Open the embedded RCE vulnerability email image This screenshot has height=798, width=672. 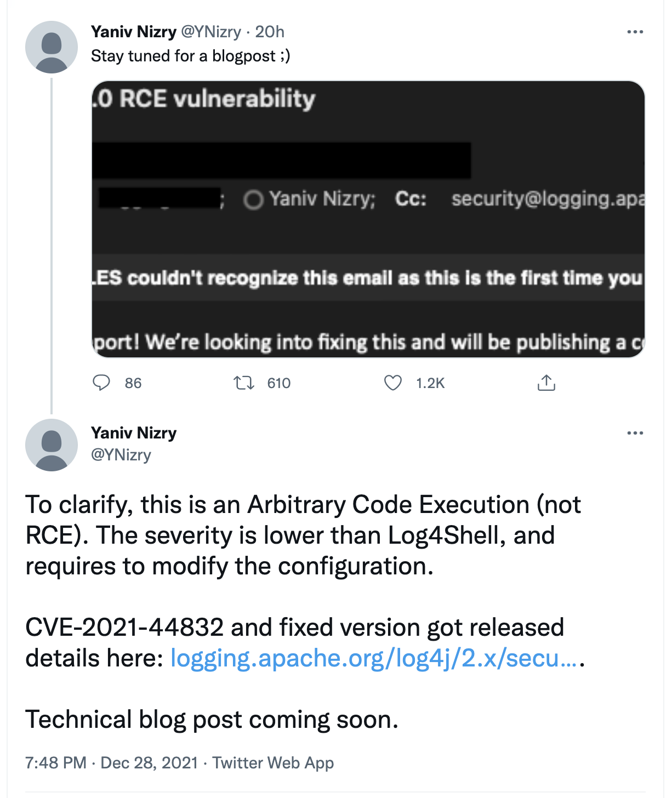coord(368,219)
